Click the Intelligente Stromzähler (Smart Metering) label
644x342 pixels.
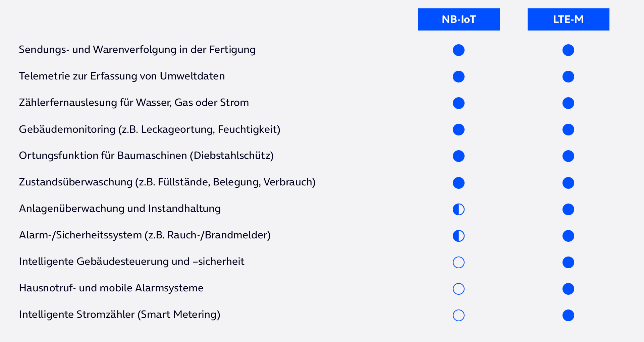pyautogui.click(x=119, y=315)
